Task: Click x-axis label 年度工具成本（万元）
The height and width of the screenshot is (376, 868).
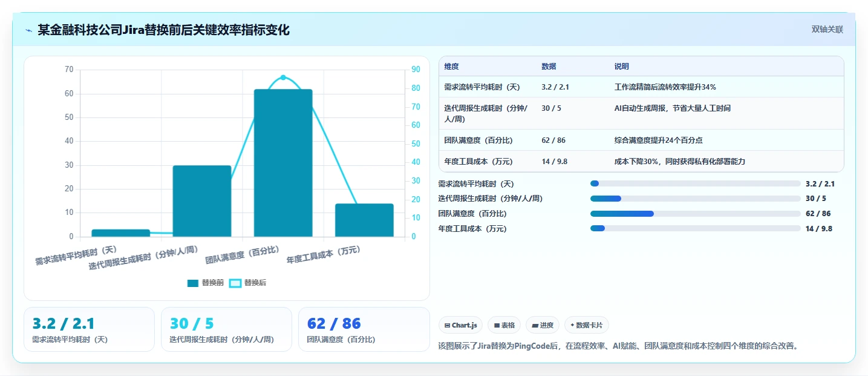Action: [x=323, y=255]
